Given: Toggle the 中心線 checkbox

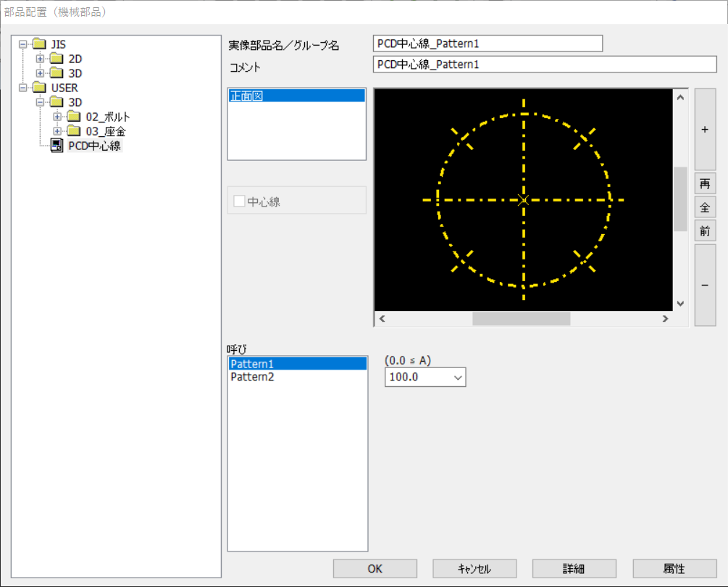Looking at the screenshot, I should (239, 201).
